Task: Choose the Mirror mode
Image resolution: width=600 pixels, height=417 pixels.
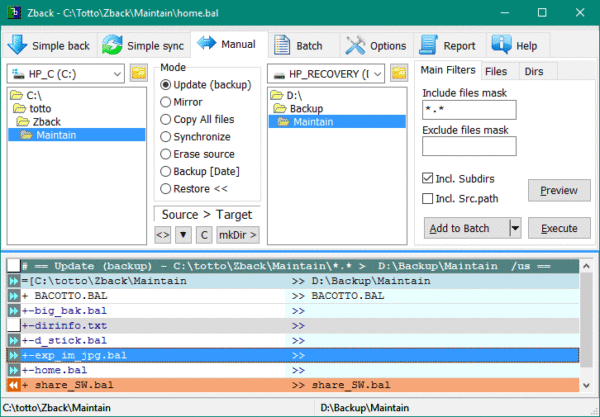Action: pyautogui.click(x=181, y=102)
